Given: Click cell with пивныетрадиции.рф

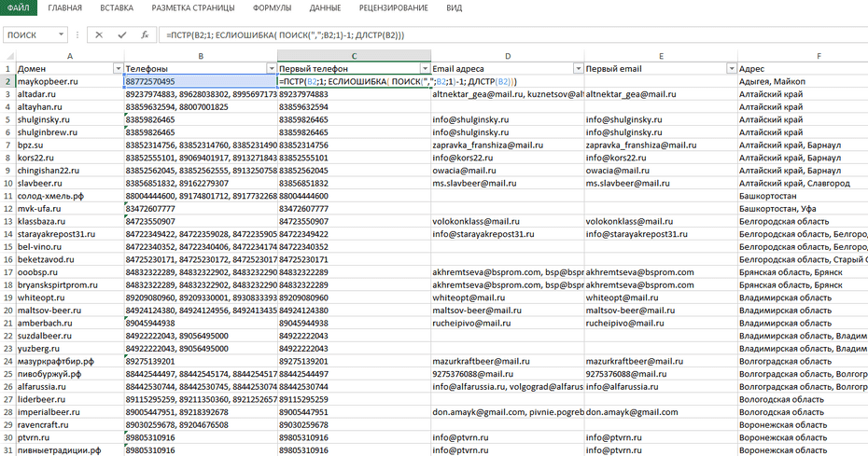Looking at the screenshot, I should click(70, 450).
